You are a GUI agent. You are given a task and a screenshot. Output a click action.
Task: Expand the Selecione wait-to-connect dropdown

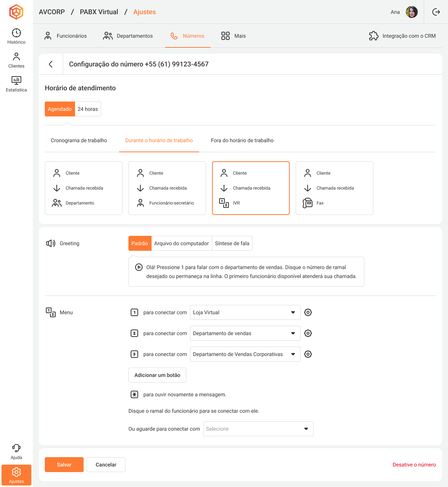(x=258, y=429)
